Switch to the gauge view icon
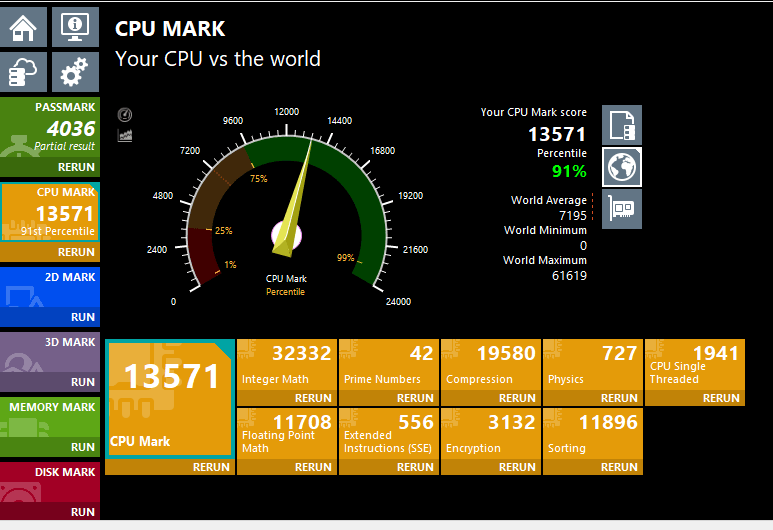 pos(125,115)
